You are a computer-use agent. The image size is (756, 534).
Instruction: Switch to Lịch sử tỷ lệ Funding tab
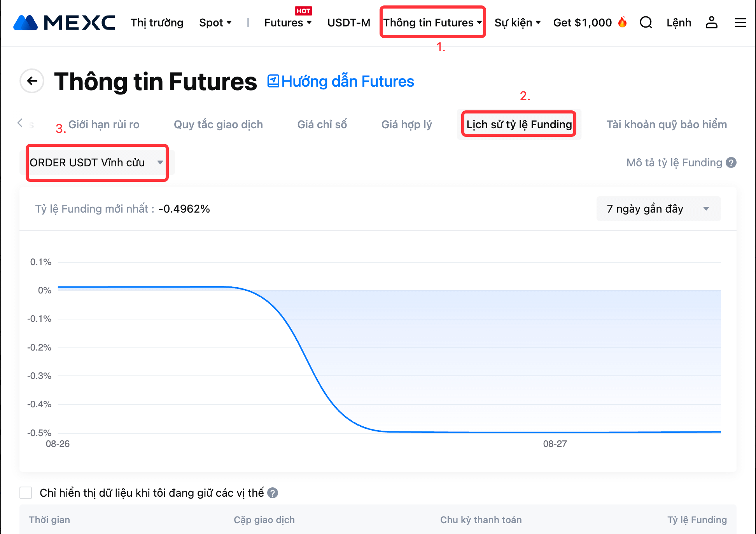tap(519, 124)
